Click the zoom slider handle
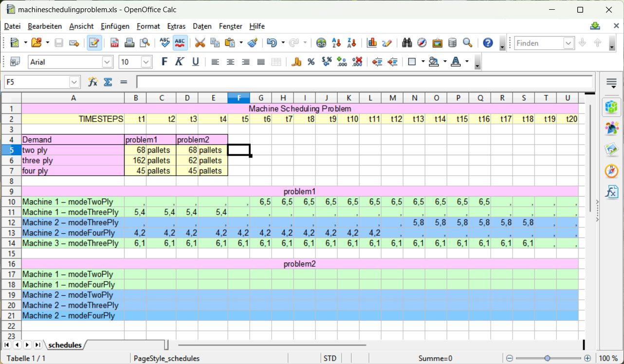This screenshot has width=624, height=364. pyautogui.click(x=548, y=358)
